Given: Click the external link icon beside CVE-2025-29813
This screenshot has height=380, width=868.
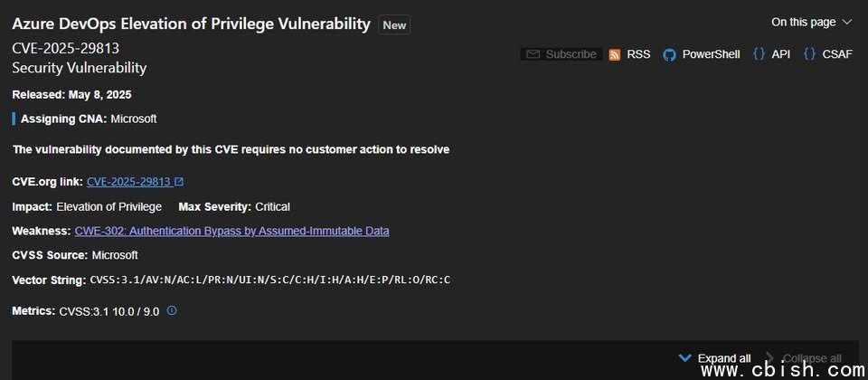Looking at the screenshot, I should pos(179,182).
